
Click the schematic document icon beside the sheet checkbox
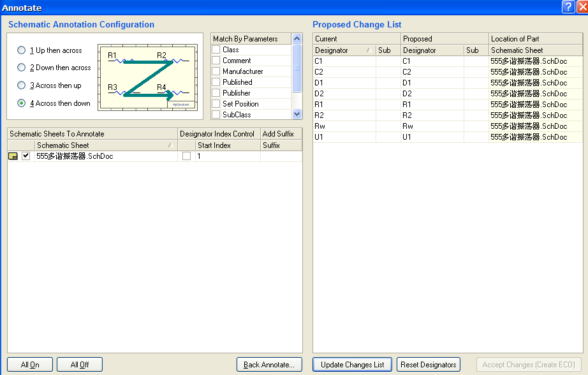coord(13,156)
